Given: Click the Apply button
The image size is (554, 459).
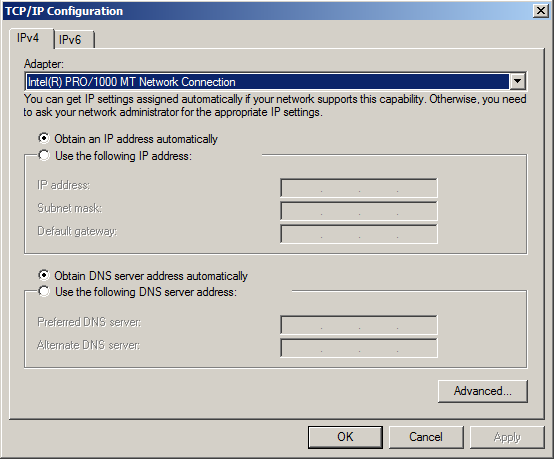Looking at the screenshot, I should 507,437.
